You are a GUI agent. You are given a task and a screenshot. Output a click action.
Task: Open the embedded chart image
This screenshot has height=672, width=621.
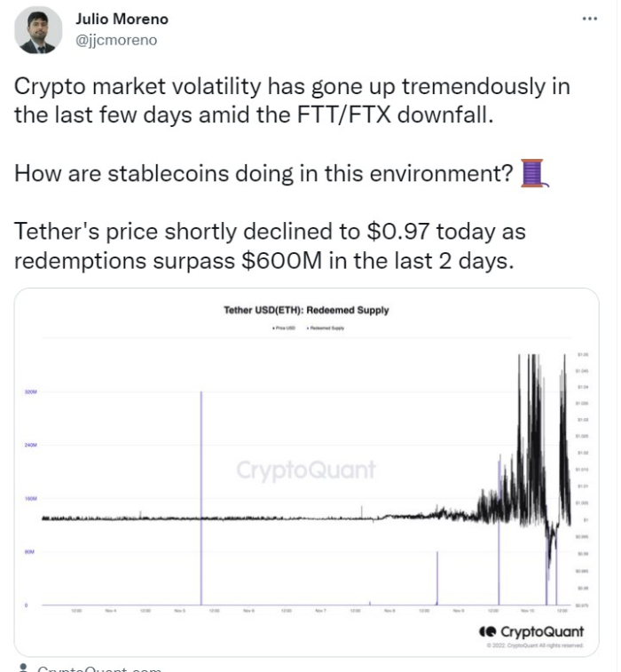[307, 472]
